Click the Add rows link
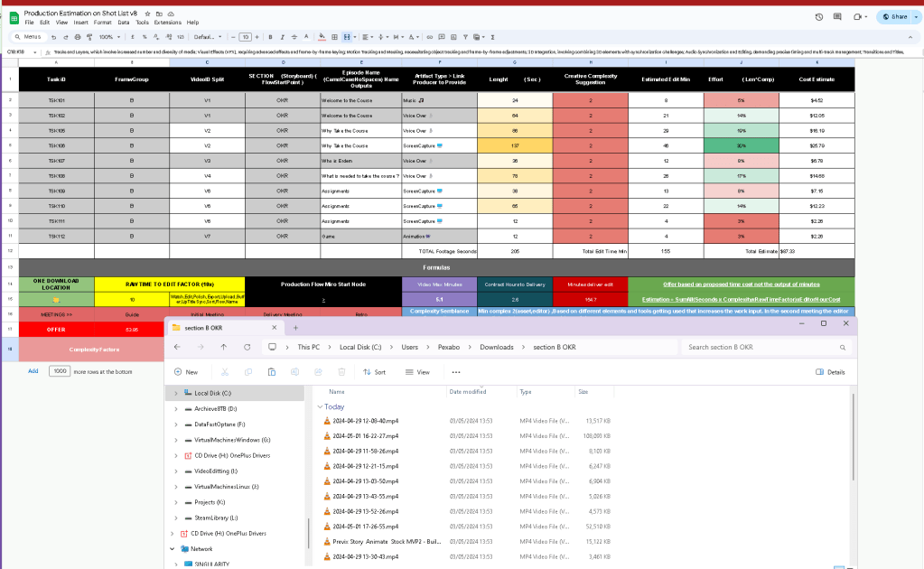 click(x=33, y=371)
